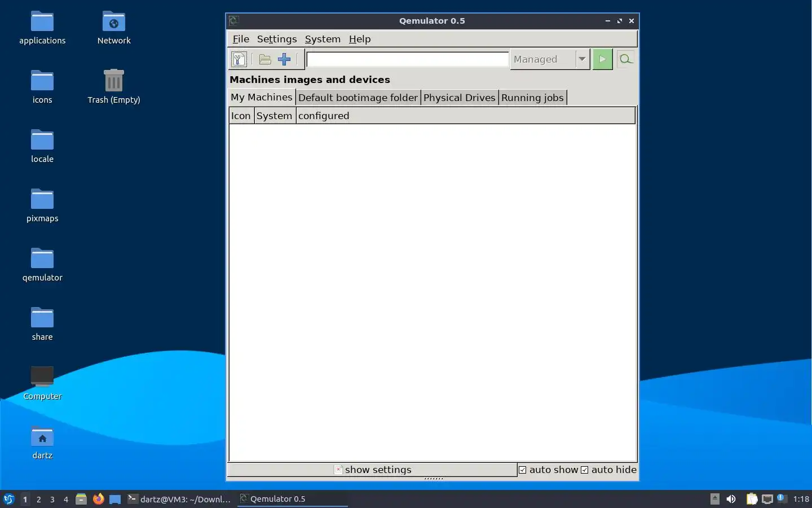Viewport: 812px width, 508px height.
Task: Switch to the Running jobs tab
Action: click(x=532, y=98)
